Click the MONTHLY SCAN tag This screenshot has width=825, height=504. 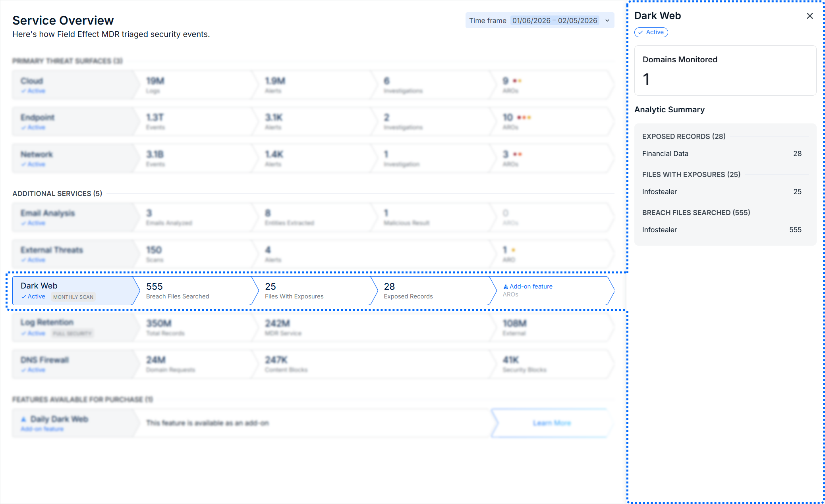[73, 297]
